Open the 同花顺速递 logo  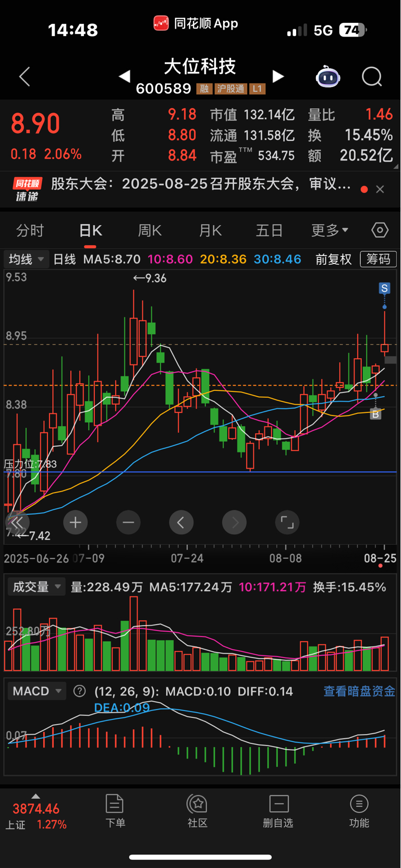[28, 189]
